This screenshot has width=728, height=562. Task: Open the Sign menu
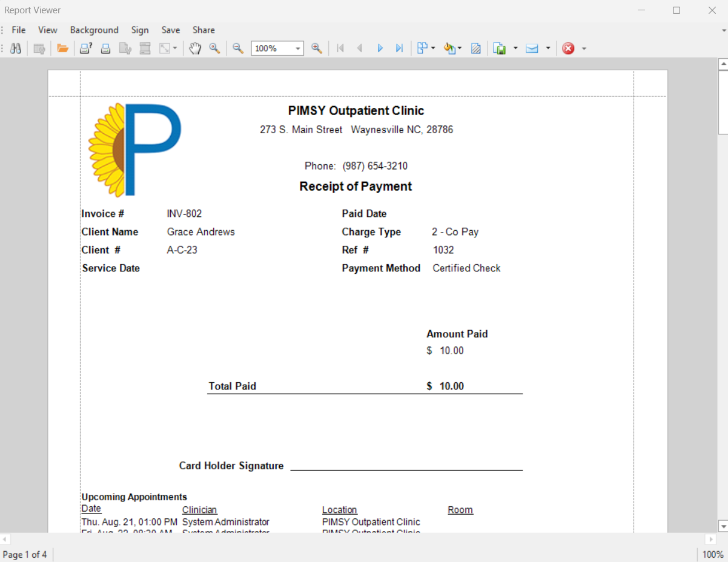(140, 30)
